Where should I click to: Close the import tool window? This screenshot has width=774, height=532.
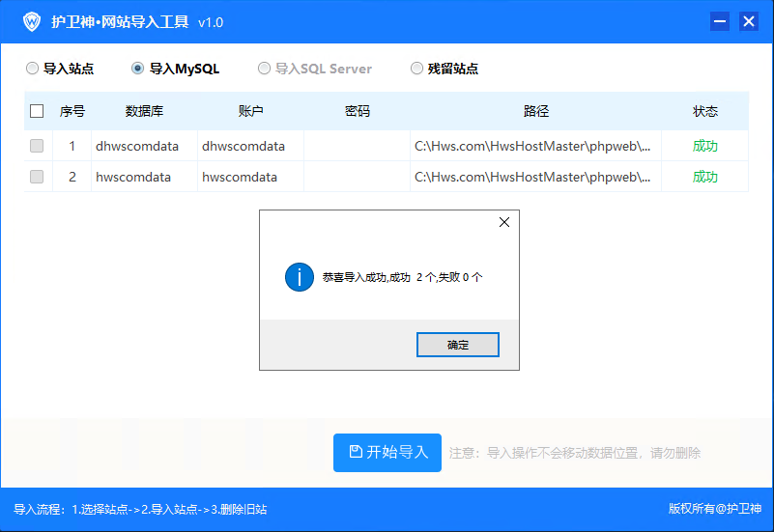point(748,21)
